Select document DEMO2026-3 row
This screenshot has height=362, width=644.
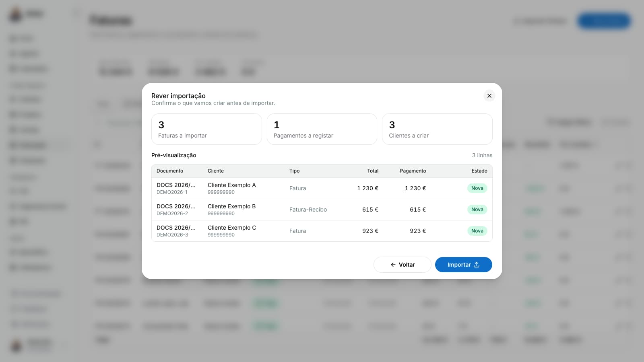(322, 231)
